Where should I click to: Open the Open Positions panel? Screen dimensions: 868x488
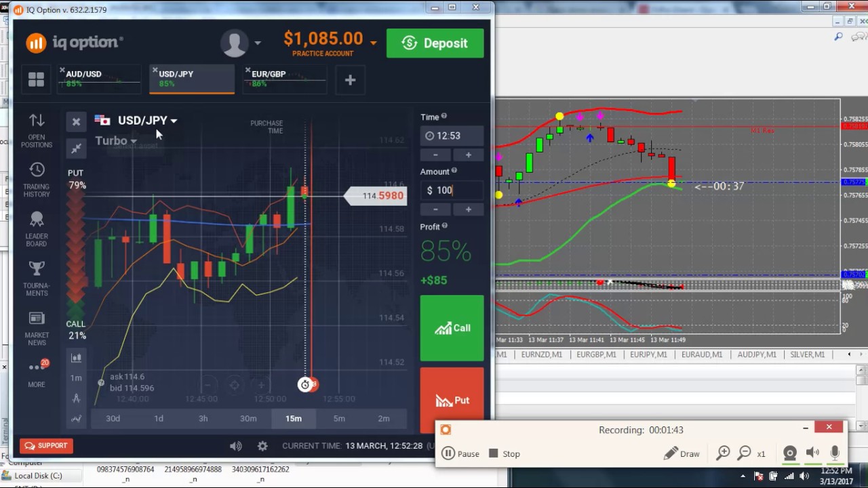(37, 130)
